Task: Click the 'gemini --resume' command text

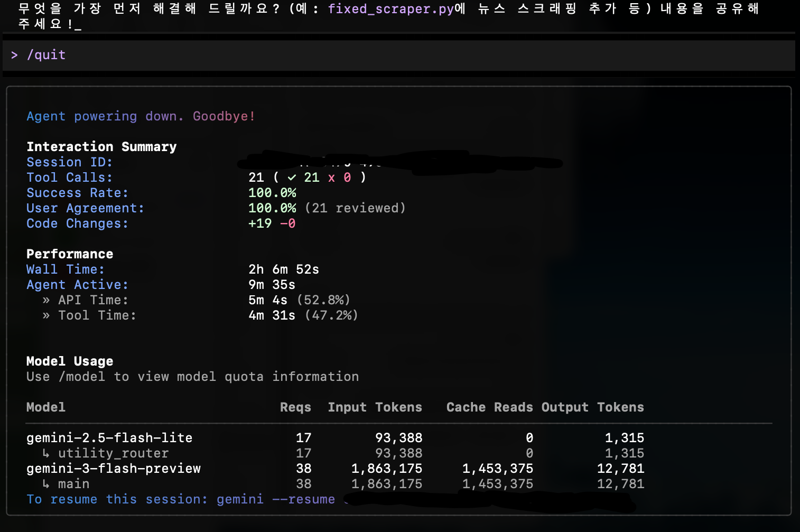Action: pyautogui.click(x=276, y=499)
